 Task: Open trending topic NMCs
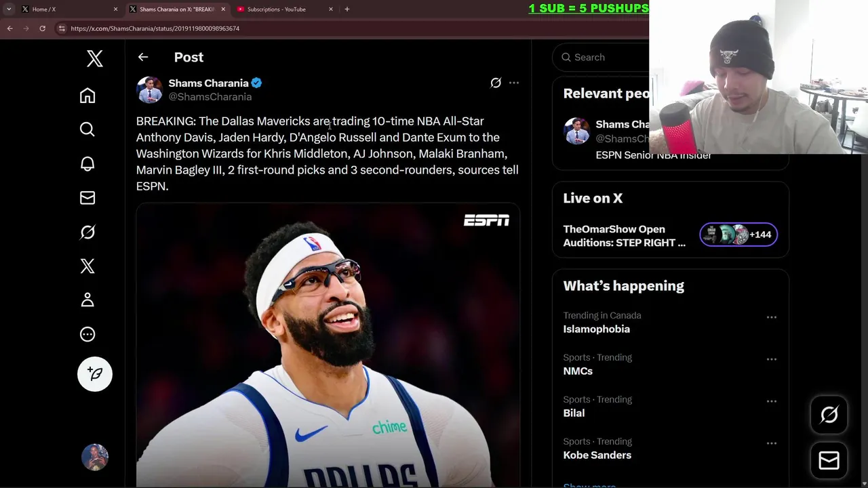578,371
